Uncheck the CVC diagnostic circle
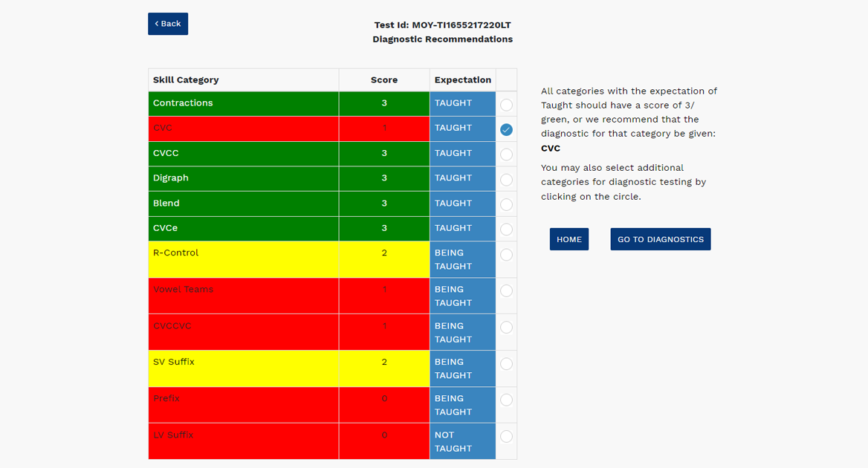Image resolution: width=868 pixels, height=468 pixels. point(506,130)
